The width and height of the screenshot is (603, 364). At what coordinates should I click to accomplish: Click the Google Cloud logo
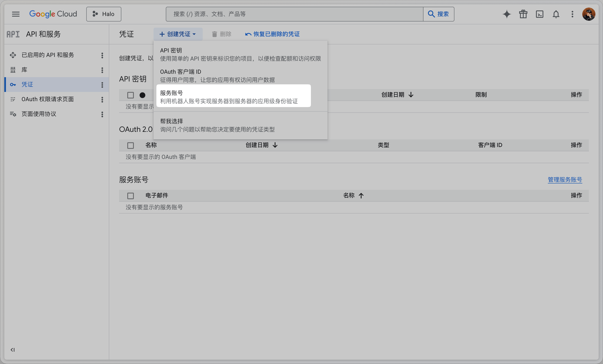(x=53, y=14)
